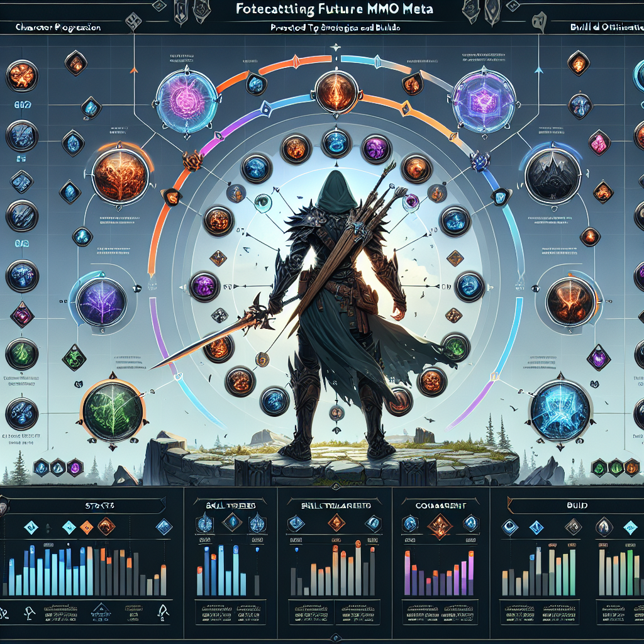Open the Character Progression section

pos(58,28)
